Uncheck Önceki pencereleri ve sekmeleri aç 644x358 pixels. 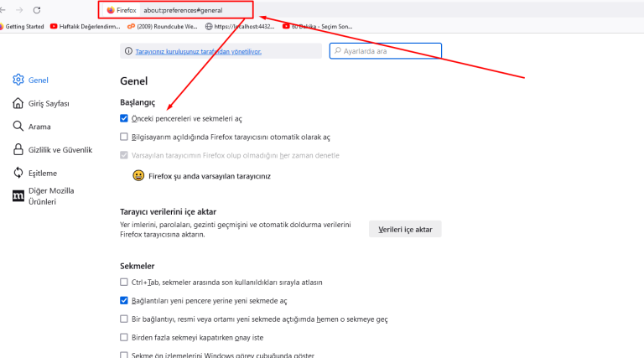pos(125,119)
